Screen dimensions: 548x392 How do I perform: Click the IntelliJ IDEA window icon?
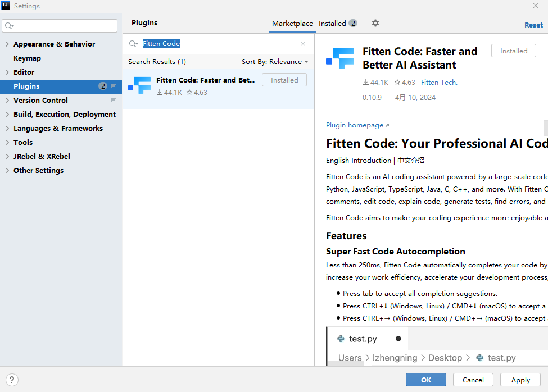[x=6, y=6]
